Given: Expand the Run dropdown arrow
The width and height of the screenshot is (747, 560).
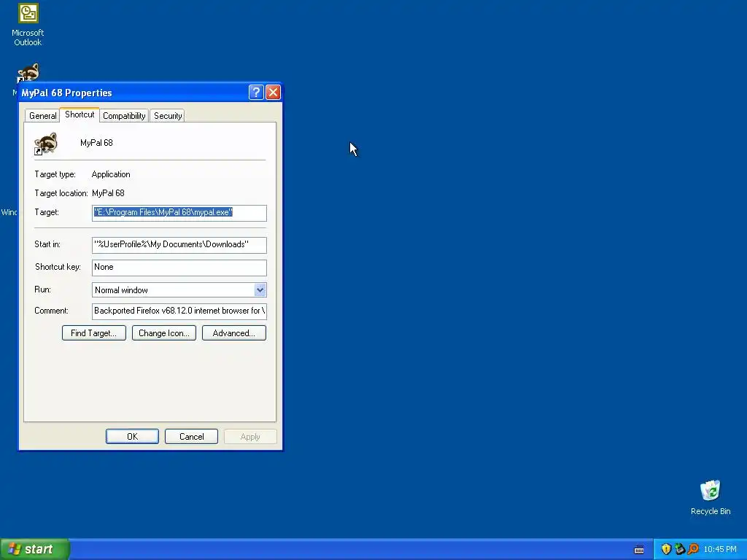Looking at the screenshot, I should tap(260, 290).
